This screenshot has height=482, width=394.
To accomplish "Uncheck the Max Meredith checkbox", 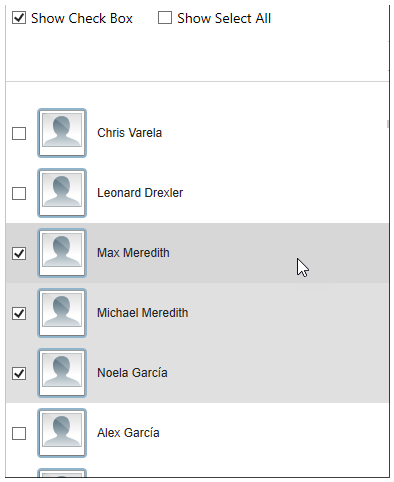I will pos(19,253).
